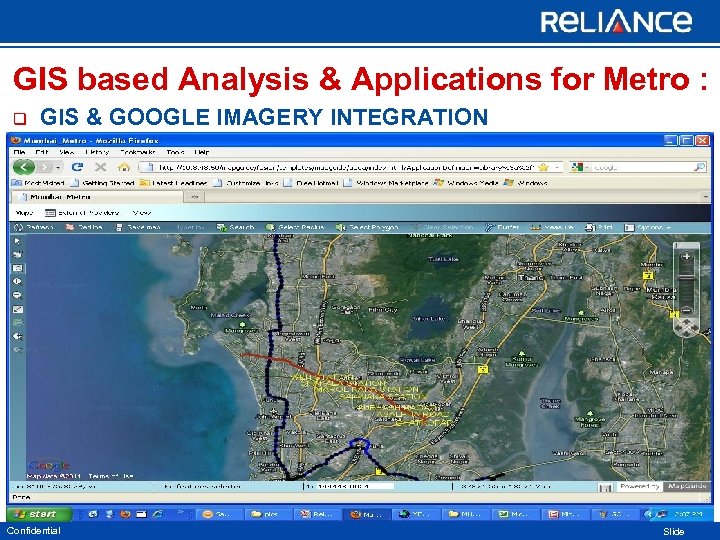720x540 pixels.
Task: Open the browser View menu
Action: (67, 152)
